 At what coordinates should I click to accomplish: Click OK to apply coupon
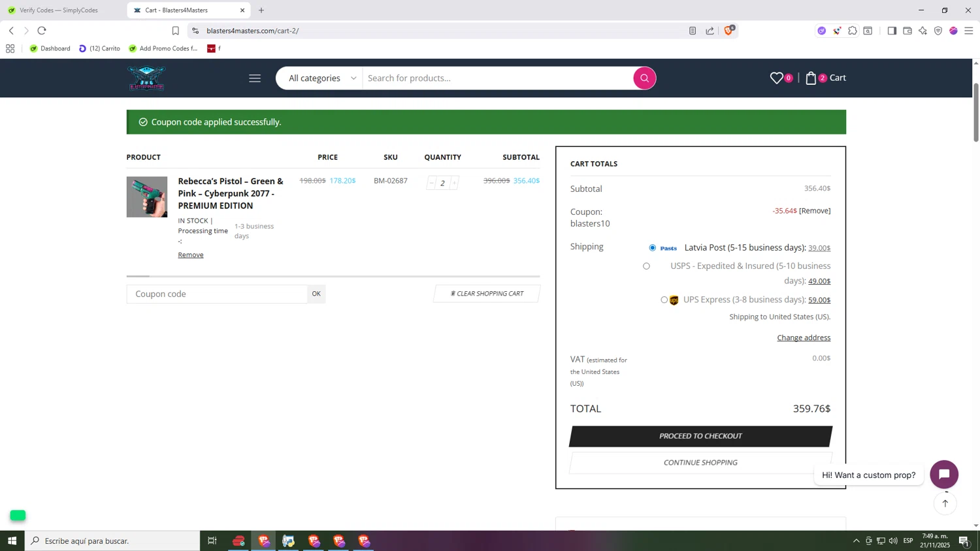coord(316,294)
